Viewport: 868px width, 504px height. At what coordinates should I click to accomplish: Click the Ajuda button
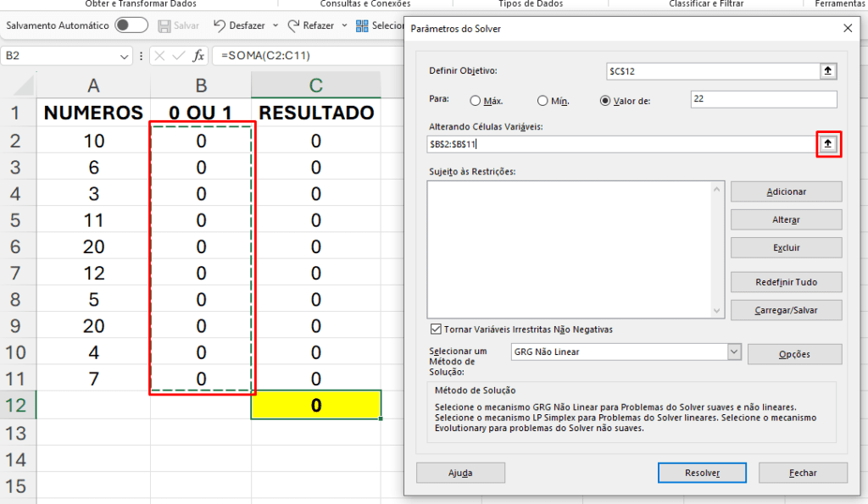tap(460, 473)
